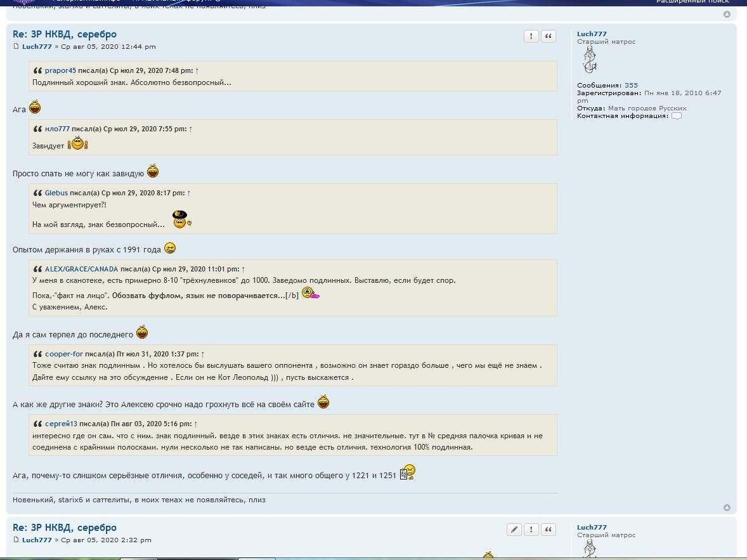Click back-to-top icon below the Luch777 signature

pyautogui.click(x=727, y=507)
